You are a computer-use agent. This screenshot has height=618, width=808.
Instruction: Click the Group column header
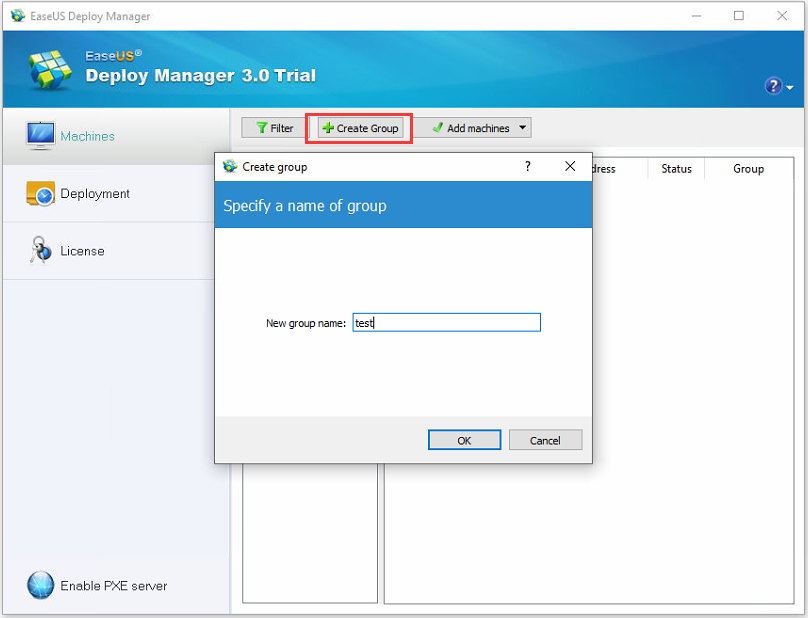pyautogui.click(x=748, y=169)
